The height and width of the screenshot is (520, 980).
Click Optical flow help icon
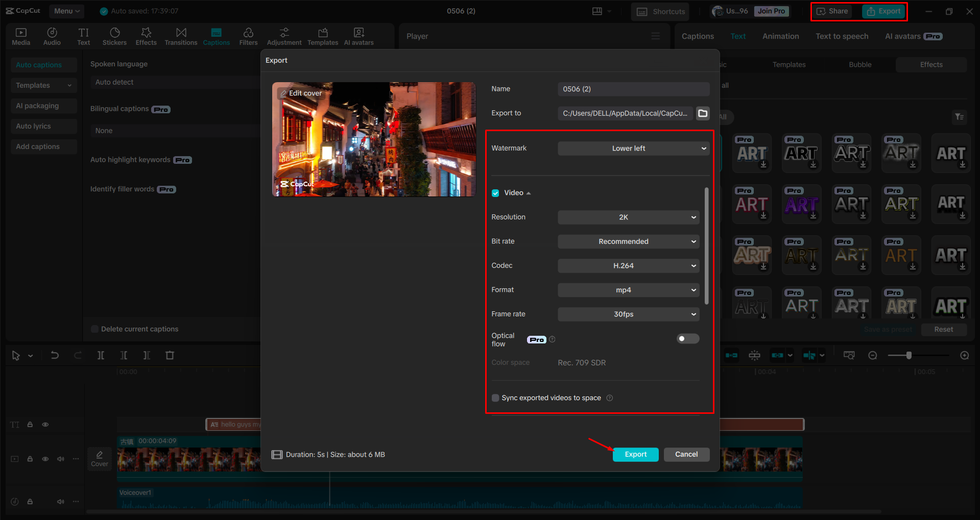(552, 339)
